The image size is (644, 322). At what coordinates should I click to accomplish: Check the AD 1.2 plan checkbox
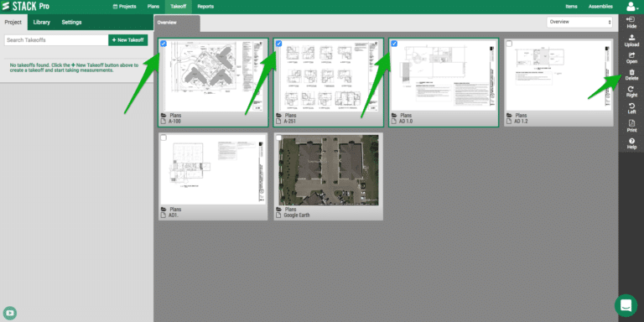[x=509, y=44]
